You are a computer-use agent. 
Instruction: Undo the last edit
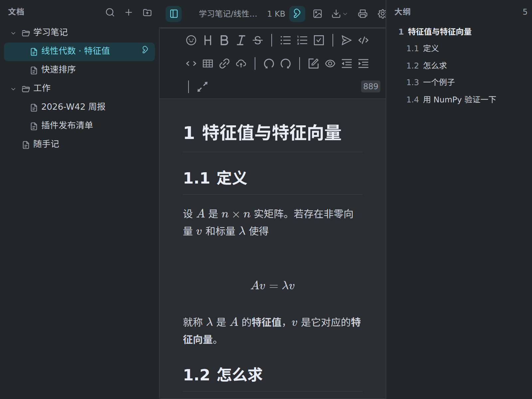pos(269,64)
